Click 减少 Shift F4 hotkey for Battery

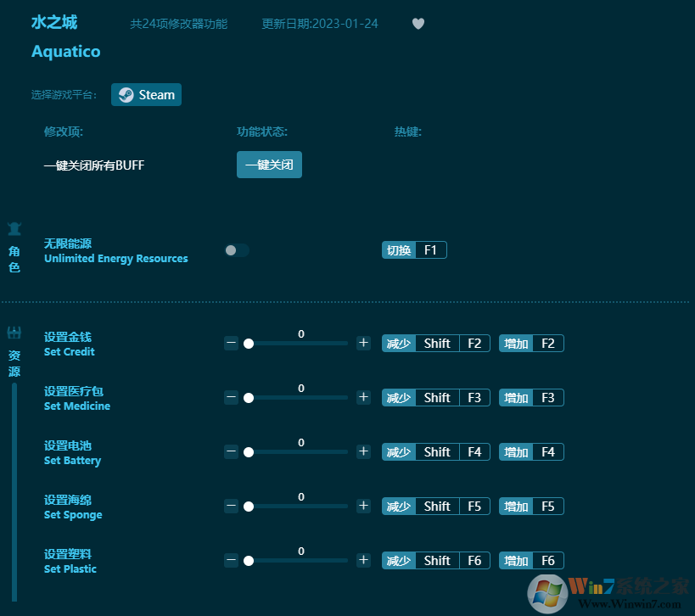tap(435, 452)
